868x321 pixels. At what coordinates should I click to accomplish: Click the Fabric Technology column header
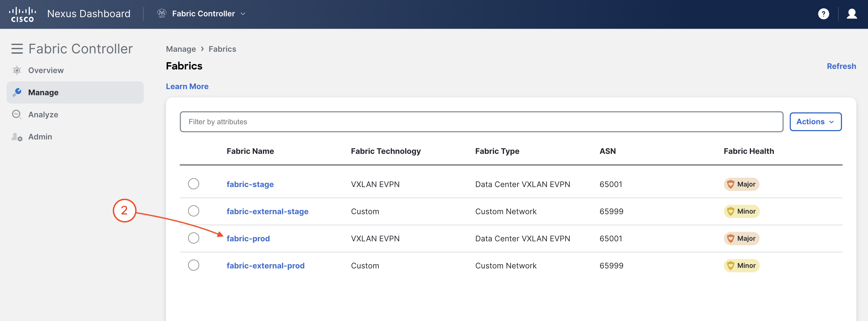click(386, 151)
